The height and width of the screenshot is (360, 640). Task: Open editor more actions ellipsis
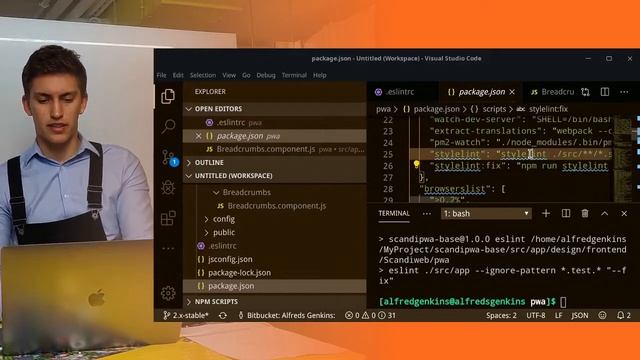tap(624, 92)
